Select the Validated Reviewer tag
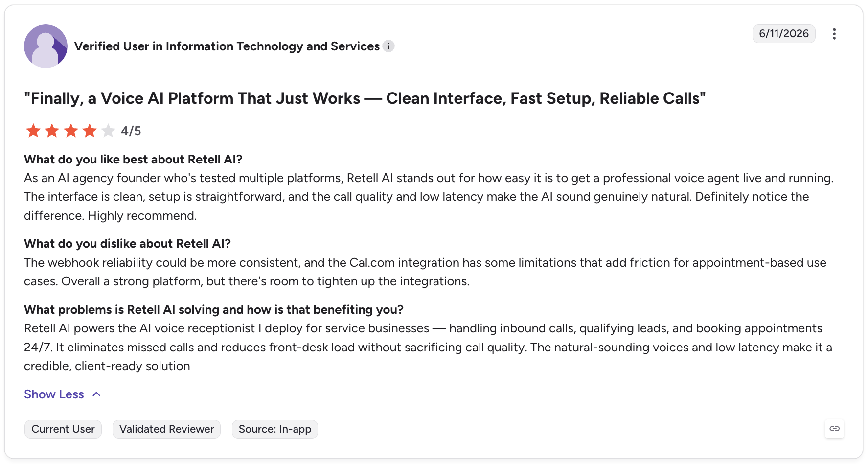The width and height of the screenshot is (868, 464). (x=166, y=429)
